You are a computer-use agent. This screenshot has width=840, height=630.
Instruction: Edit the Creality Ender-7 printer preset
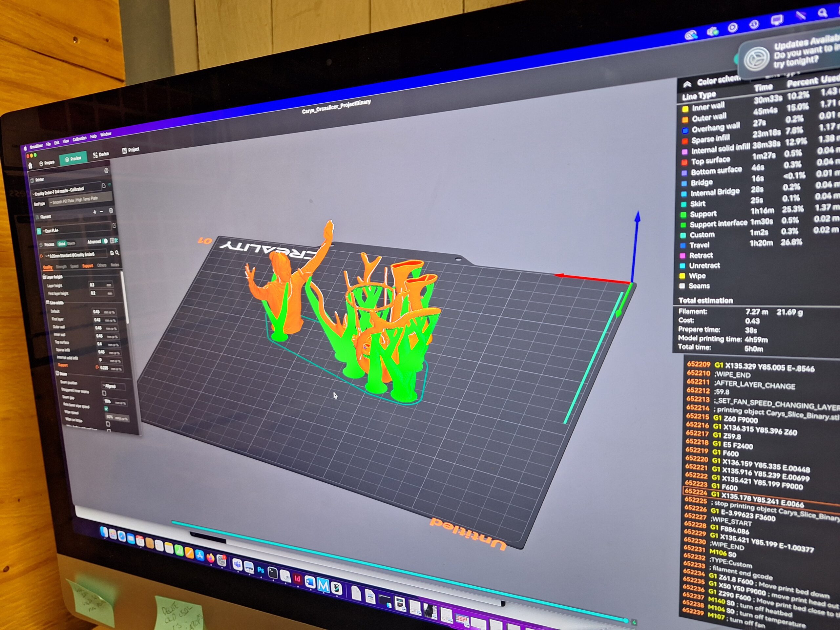104,186
